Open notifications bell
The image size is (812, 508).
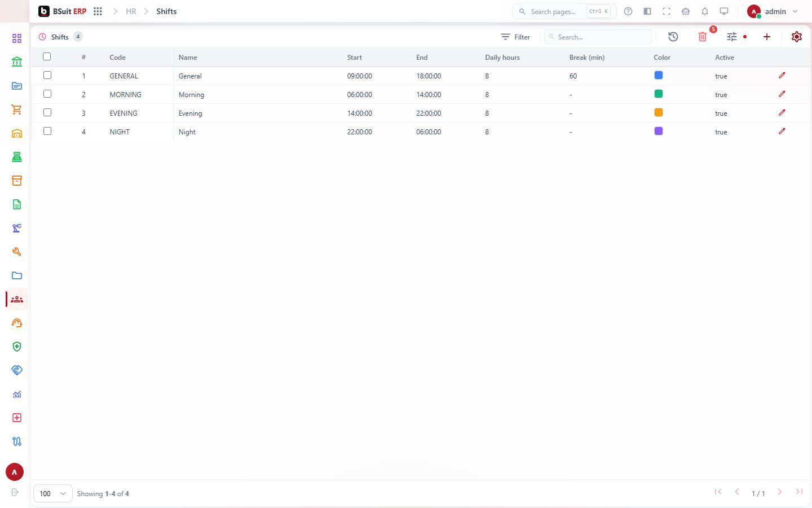(705, 11)
